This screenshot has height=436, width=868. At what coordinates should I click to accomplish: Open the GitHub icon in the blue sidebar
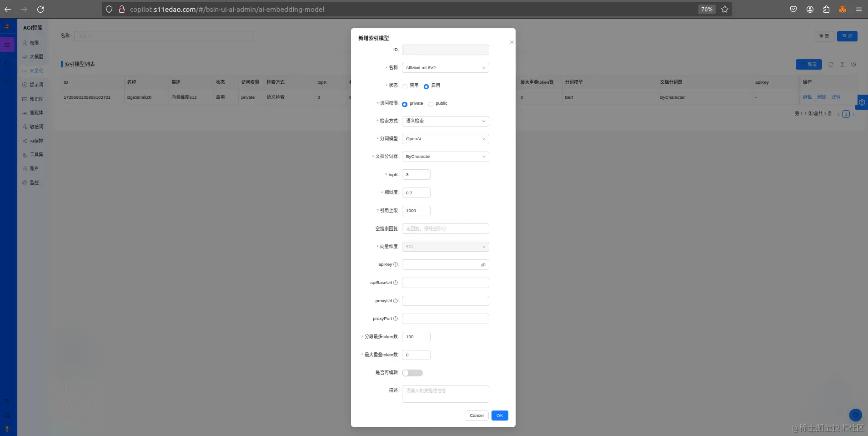[7, 415]
